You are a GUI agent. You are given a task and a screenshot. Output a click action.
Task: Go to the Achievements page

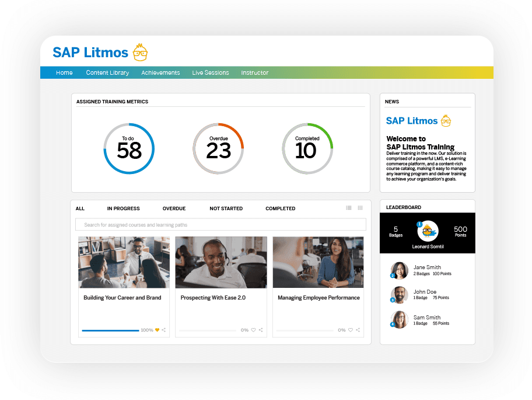tap(160, 73)
